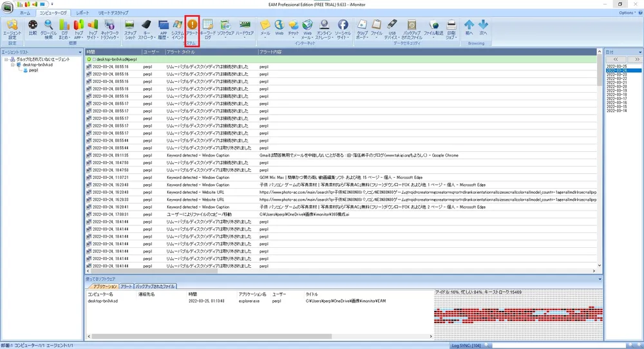
Task: Select the アラート tab in lower panel
Action: pos(126,286)
